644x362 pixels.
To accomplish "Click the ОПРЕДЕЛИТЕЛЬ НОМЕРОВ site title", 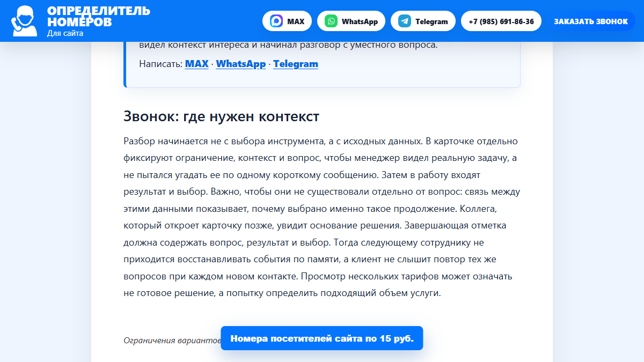I will pos(99,17).
